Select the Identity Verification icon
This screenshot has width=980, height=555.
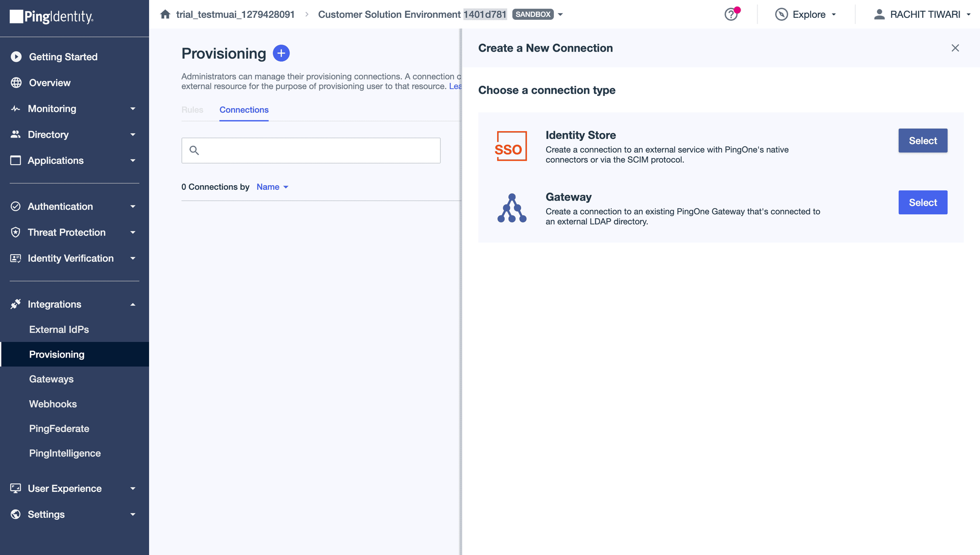[15, 258]
